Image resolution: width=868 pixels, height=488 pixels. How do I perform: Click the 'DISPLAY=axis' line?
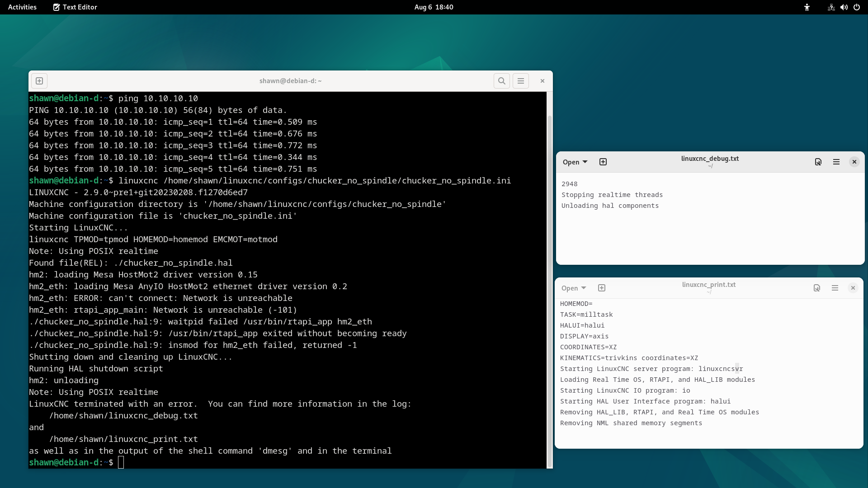pyautogui.click(x=584, y=336)
